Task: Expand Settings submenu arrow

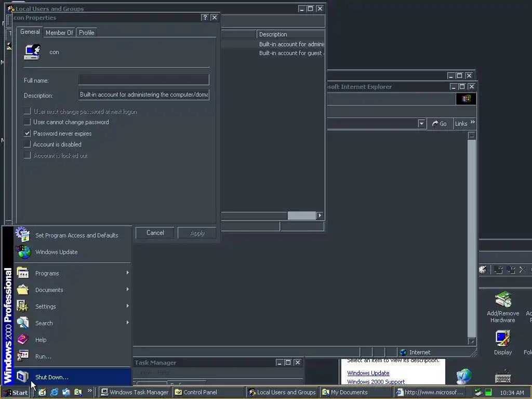Action: [128, 306]
